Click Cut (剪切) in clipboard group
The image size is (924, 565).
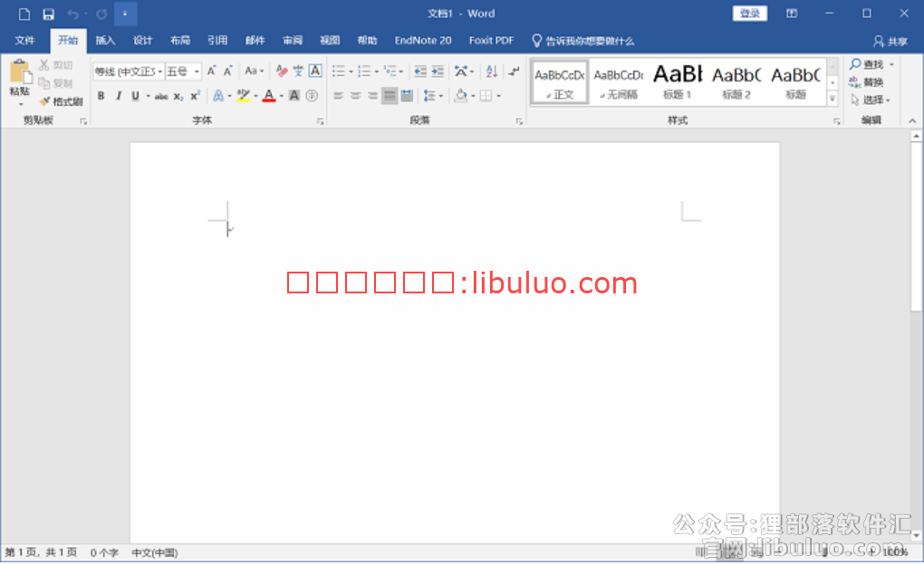click(56, 65)
